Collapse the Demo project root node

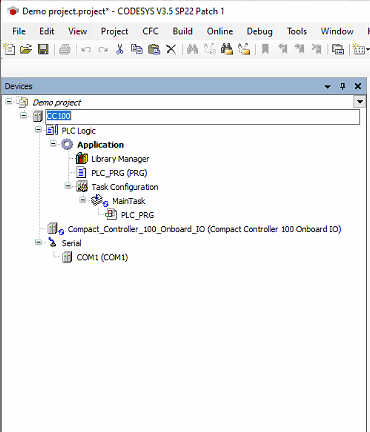(9, 101)
